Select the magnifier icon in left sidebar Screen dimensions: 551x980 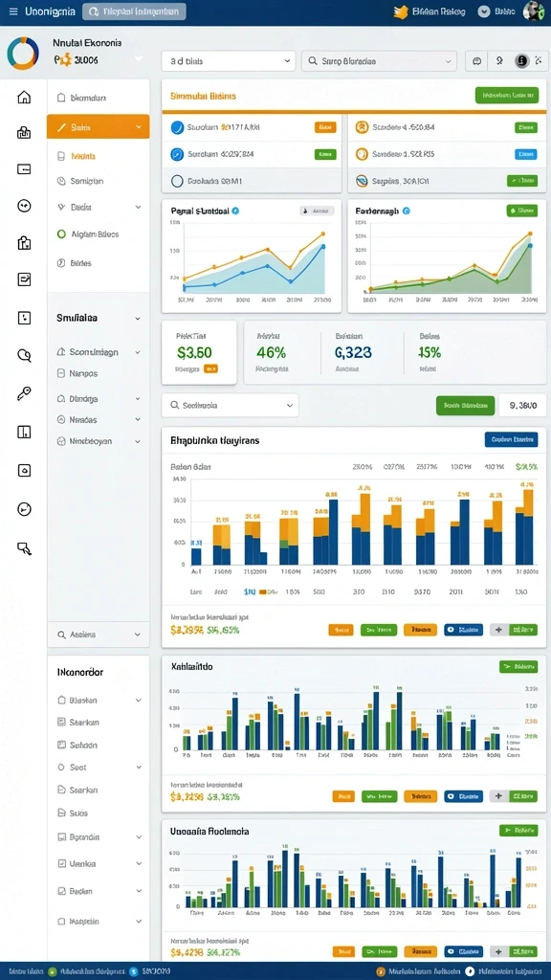coord(24,356)
